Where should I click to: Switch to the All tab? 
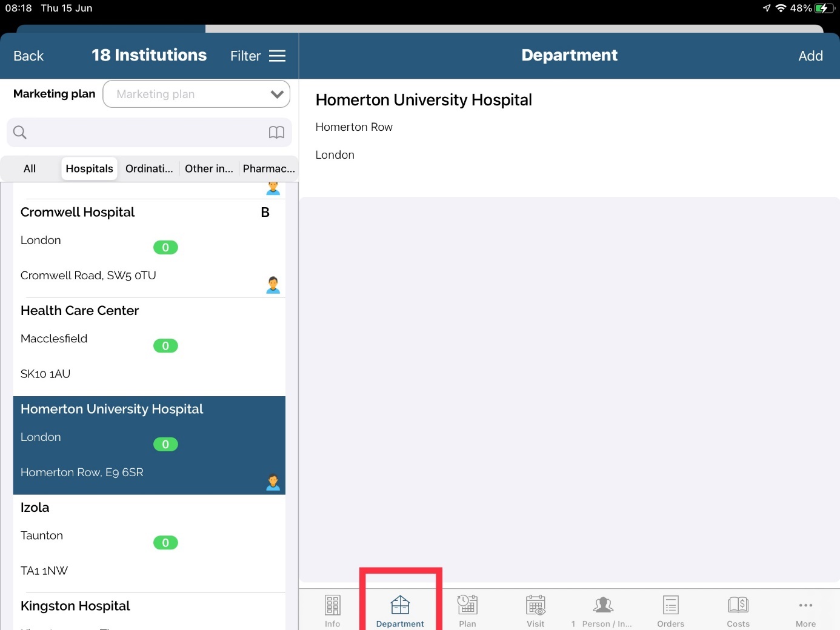click(30, 169)
